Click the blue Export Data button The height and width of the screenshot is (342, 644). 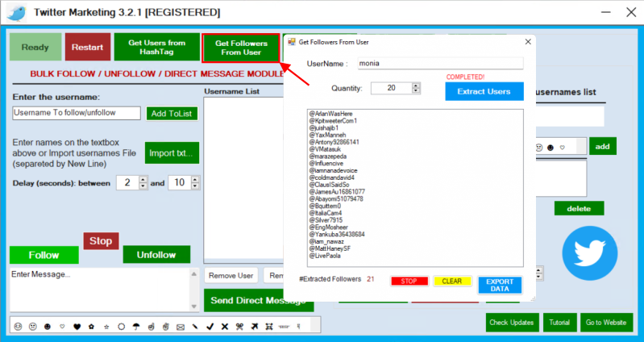tap(500, 285)
